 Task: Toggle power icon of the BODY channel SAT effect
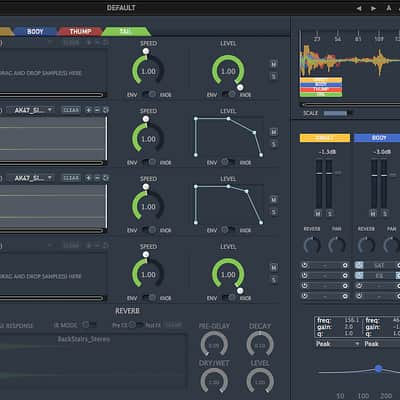[359, 265]
